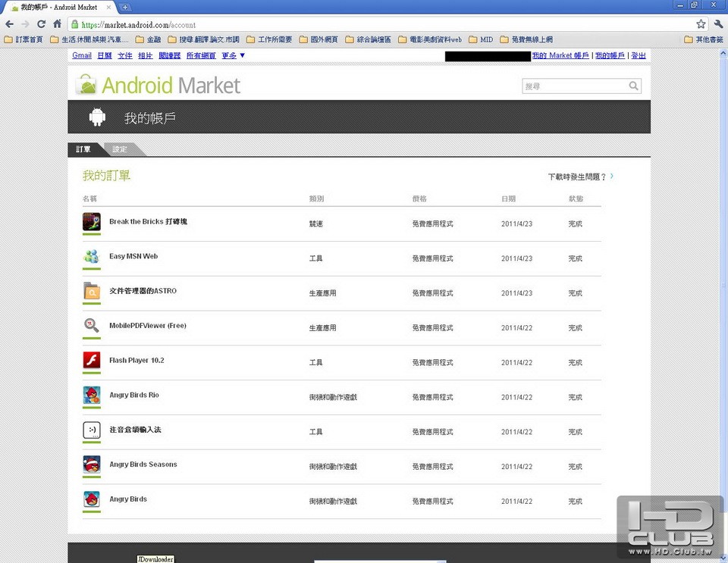
Task: Open 我的 Market 帳戶 link
Action: [560, 55]
